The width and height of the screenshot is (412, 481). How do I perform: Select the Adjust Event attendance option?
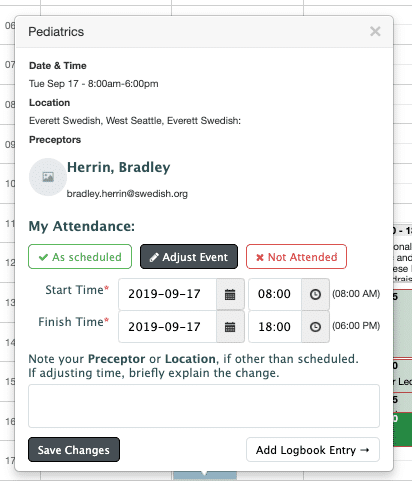point(189,257)
